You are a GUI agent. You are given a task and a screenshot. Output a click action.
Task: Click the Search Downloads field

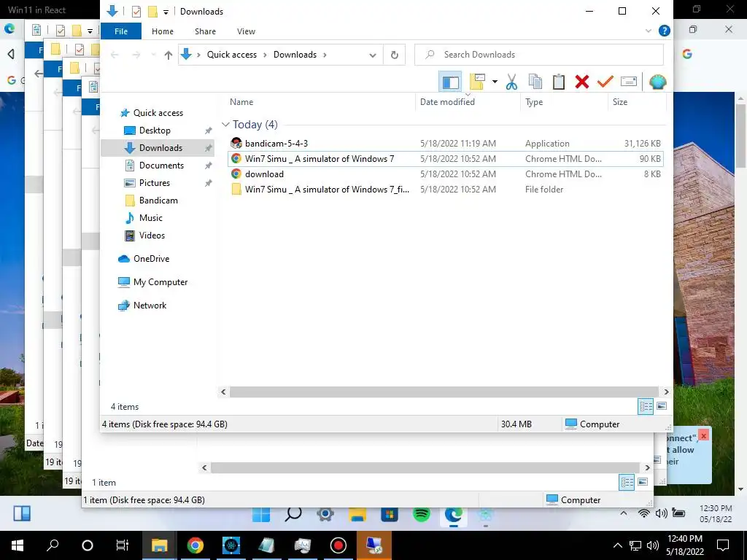point(539,55)
